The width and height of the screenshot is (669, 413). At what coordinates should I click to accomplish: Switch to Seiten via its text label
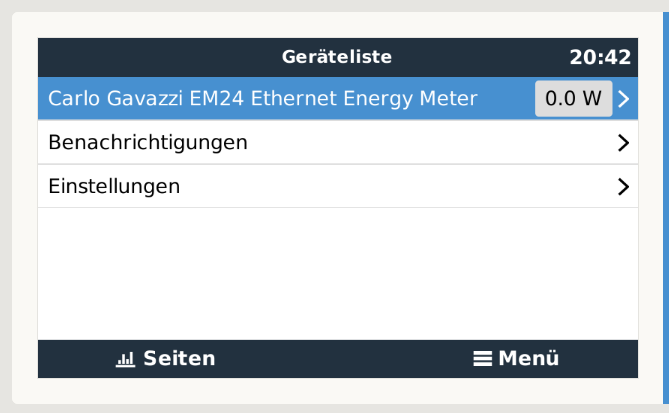pyautogui.click(x=179, y=358)
